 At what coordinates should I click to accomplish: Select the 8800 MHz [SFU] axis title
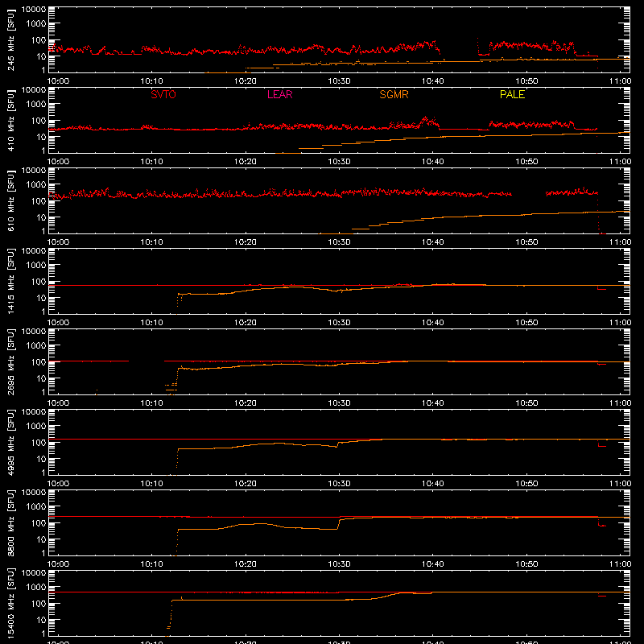pos(10,522)
